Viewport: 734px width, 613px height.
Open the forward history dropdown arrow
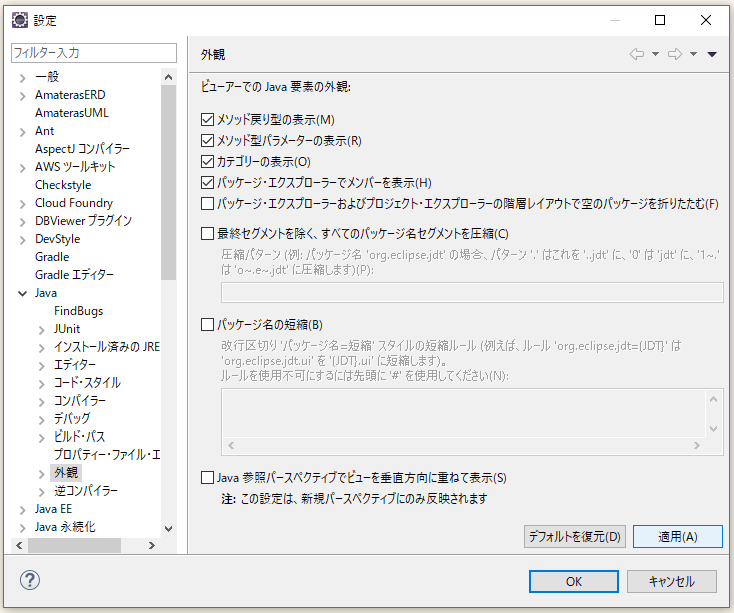tap(693, 54)
